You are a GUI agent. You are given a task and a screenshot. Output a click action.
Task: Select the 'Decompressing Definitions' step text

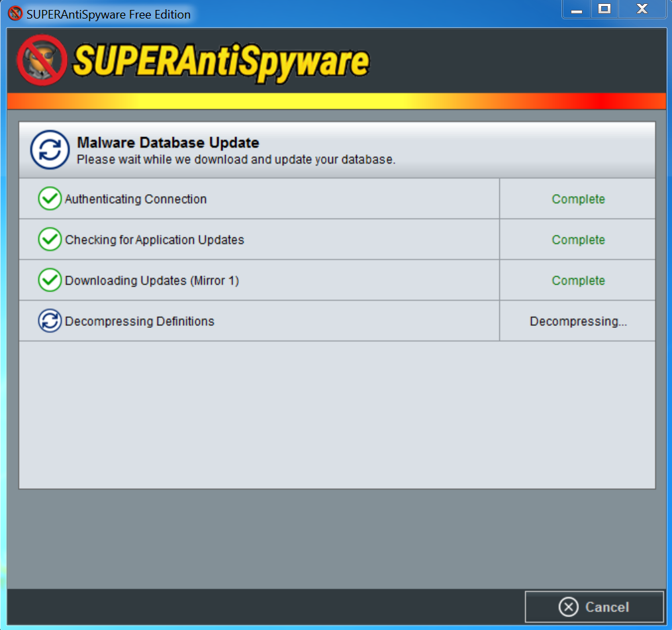click(x=139, y=321)
